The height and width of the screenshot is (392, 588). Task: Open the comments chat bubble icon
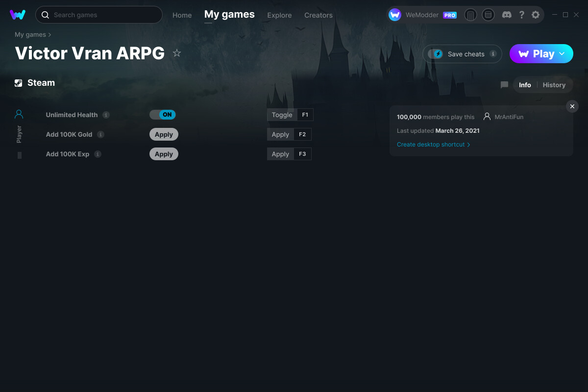click(x=504, y=85)
